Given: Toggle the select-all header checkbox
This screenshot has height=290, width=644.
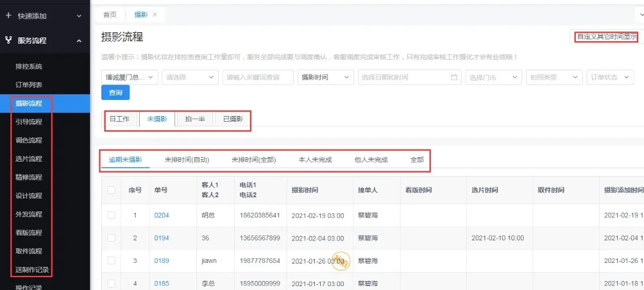Looking at the screenshot, I should [111, 190].
